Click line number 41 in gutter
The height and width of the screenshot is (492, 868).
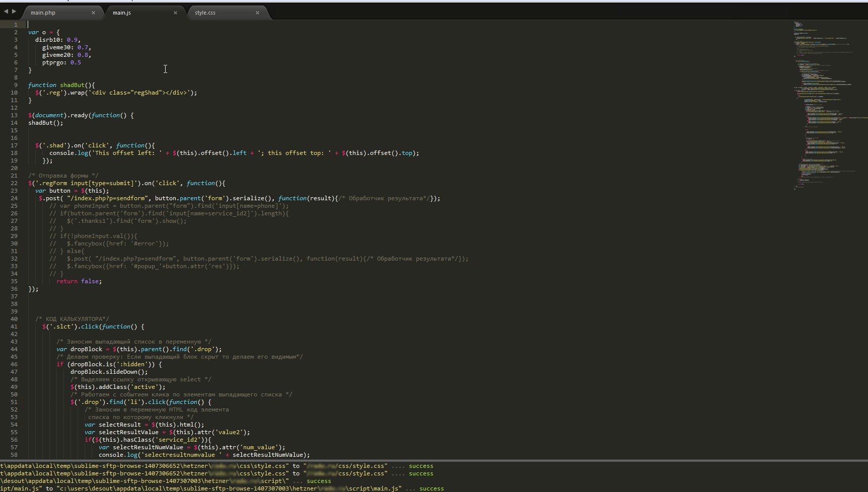tap(14, 326)
